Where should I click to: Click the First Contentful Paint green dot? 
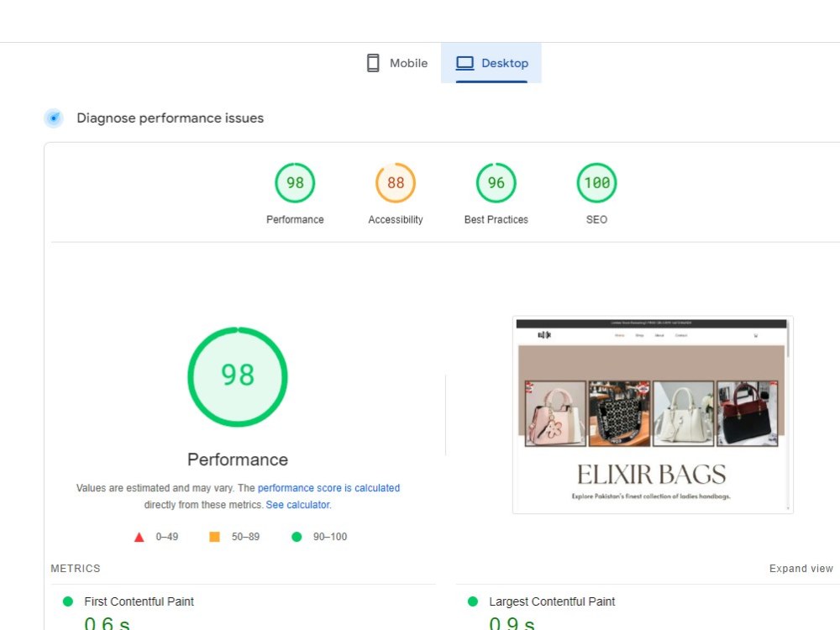coord(67,601)
